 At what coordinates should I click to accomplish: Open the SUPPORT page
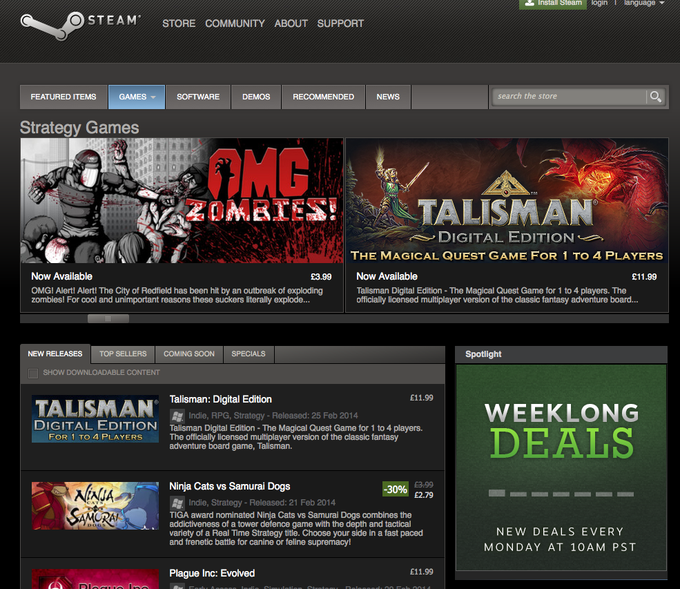pos(340,23)
